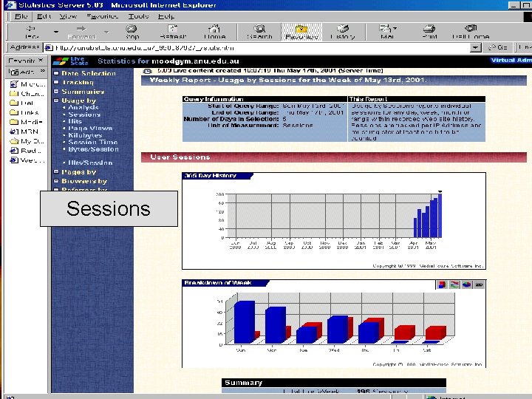Viewport: 532px width, 399px height.
Task: Open the Kilobytes usage report
Action: coord(85,135)
